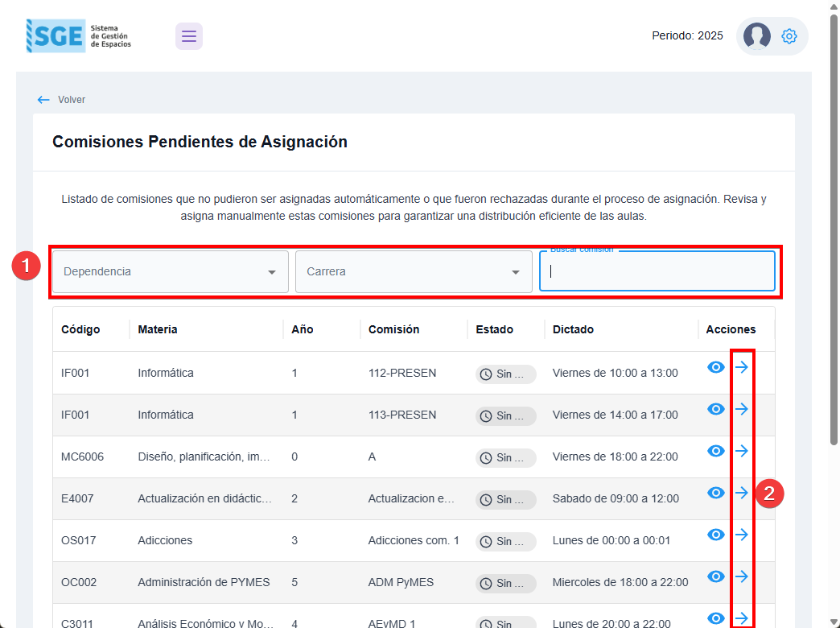
Task: Click the OS017 code cell
Action: click(78, 540)
